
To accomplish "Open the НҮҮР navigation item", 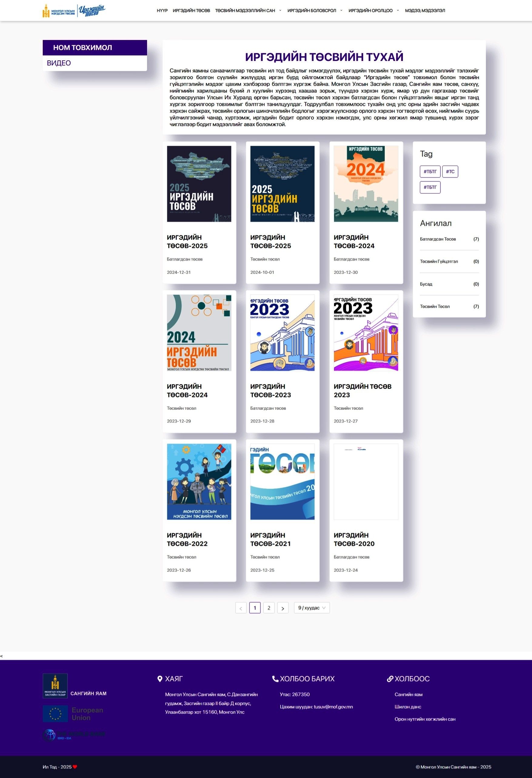I will tap(162, 10).
